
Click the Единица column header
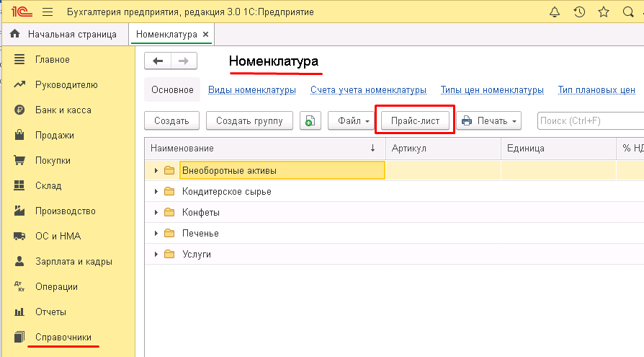[558, 149]
